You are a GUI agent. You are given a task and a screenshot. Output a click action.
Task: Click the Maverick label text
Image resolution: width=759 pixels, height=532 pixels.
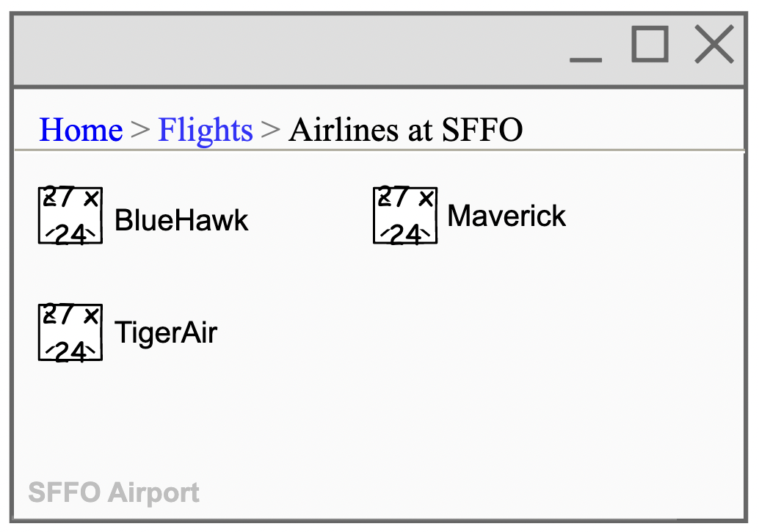coord(506,215)
